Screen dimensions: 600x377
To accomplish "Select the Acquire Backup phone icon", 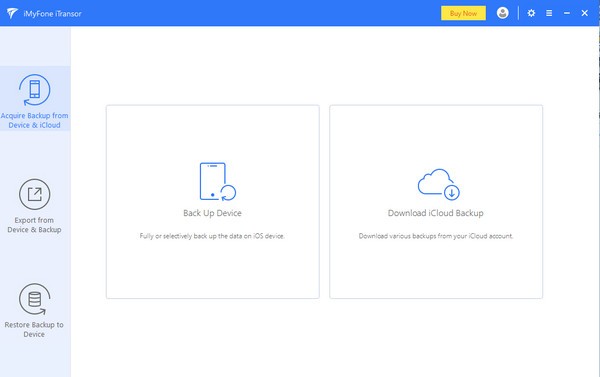I will click(34, 90).
